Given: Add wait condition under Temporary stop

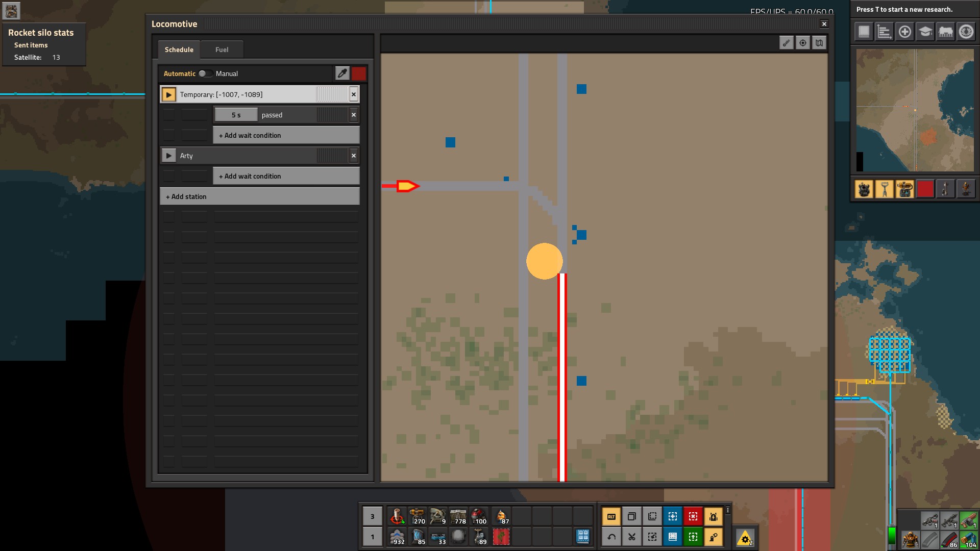Looking at the screenshot, I should [x=286, y=135].
